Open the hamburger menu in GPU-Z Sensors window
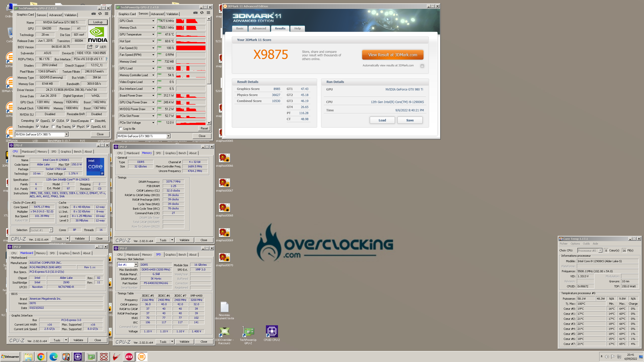This screenshot has width=644, height=362. coord(208,13)
